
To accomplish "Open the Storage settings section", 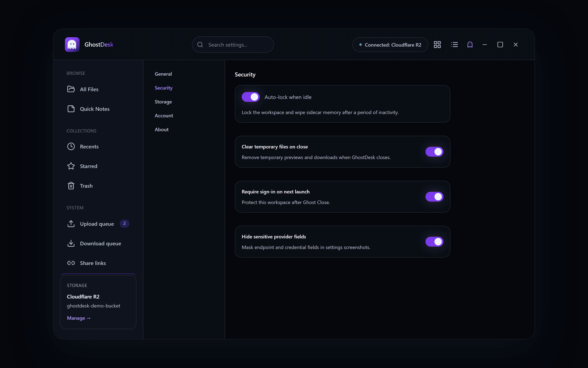I will click(x=163, y=102).
